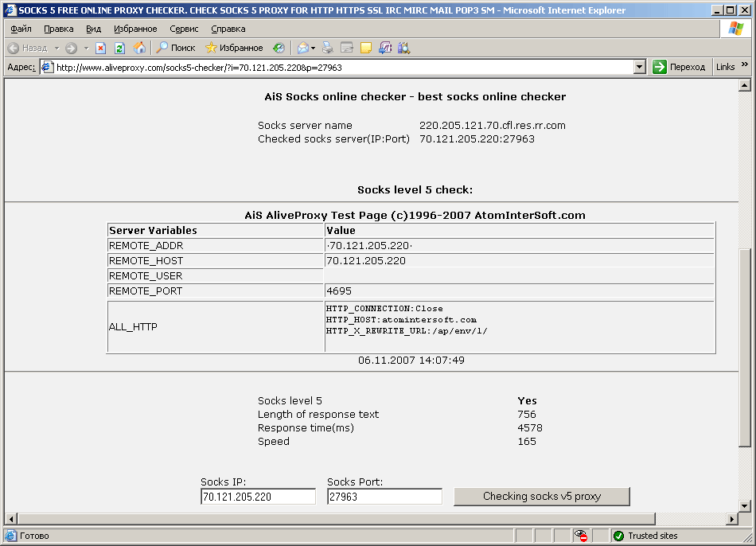
Task: Click the Trusted sites status text
Action: 653,536
